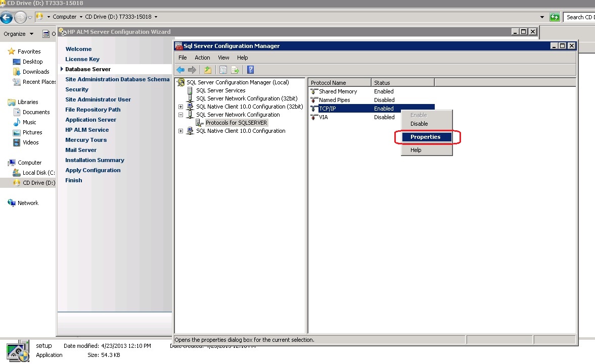Open the recent pages dropdown beside navigation arrows
Viewport: 595px width, 364px height.
(x=30, y=18)
